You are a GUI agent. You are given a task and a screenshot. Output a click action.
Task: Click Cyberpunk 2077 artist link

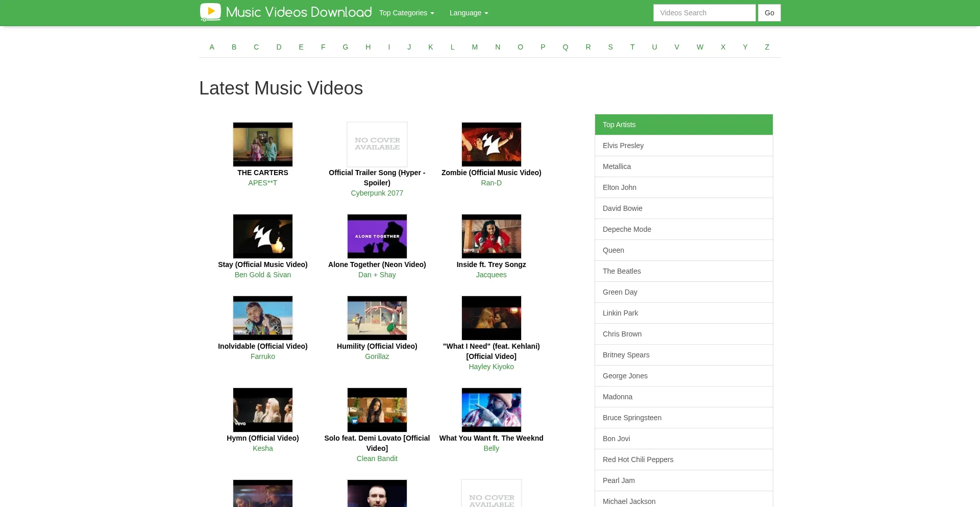(x=377, y=193)
